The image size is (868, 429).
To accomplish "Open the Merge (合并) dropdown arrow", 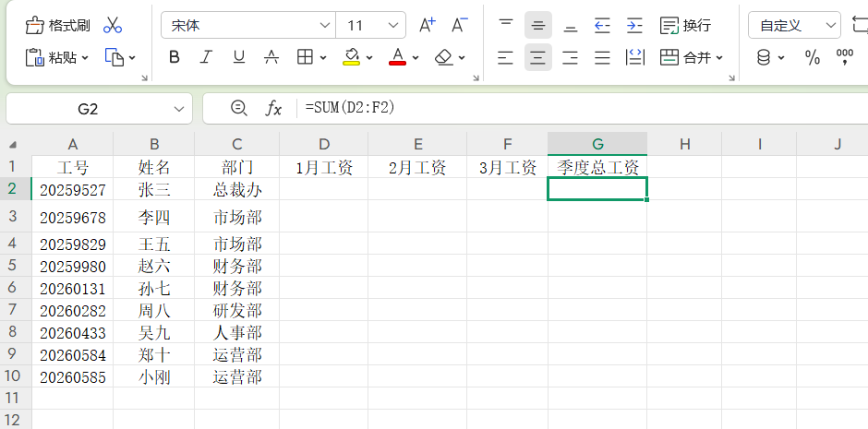I will 719,57.
